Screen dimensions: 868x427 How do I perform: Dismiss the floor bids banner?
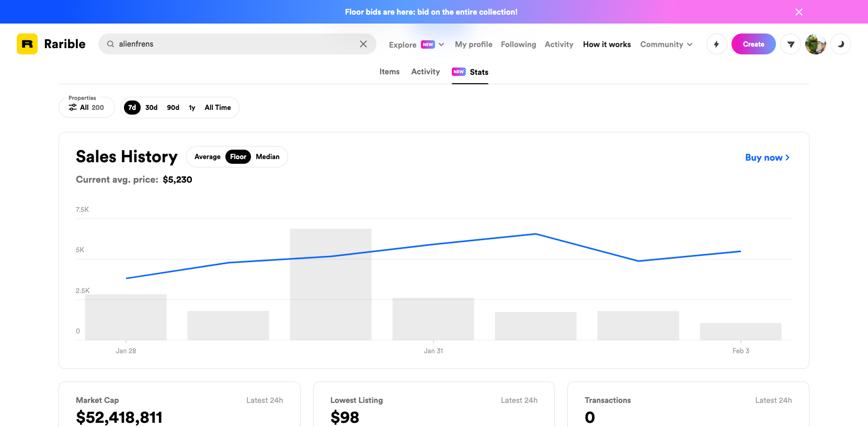click(799, 12)
